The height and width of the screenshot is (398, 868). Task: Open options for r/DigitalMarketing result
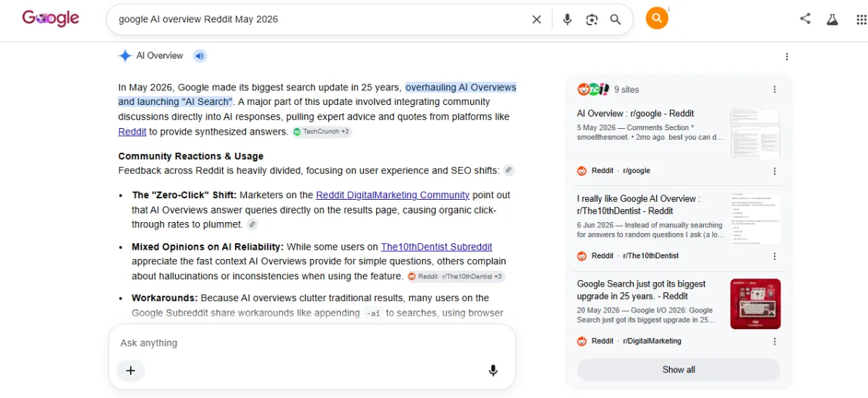tap(775, 342)
